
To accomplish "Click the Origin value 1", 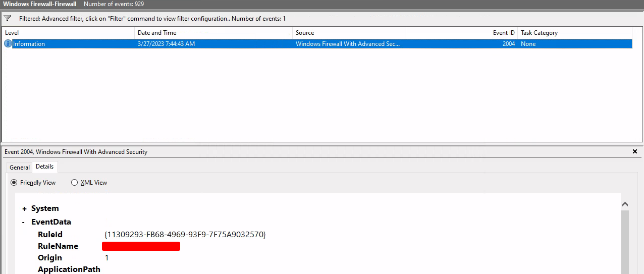I will 106,258.
